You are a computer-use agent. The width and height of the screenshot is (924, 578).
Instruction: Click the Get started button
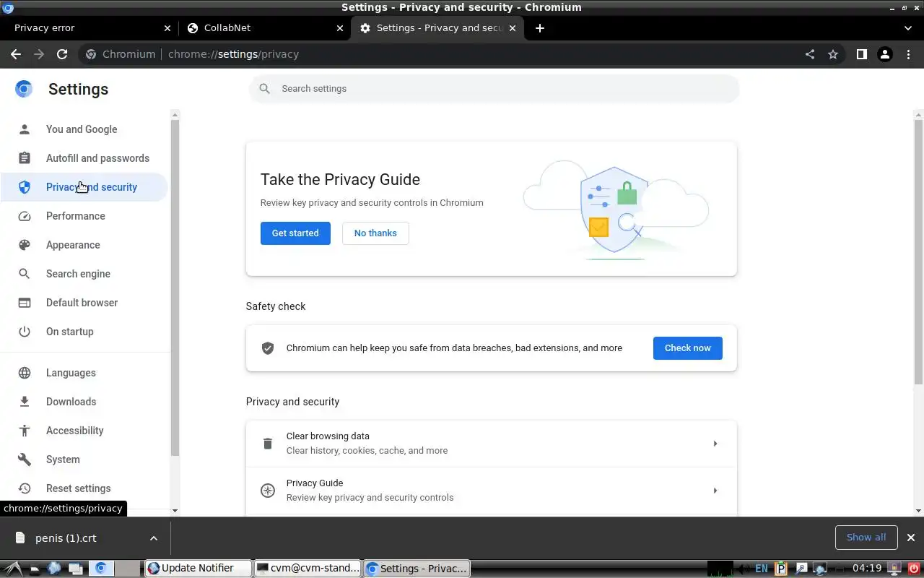pyautogui.click(x=295, y=233)
